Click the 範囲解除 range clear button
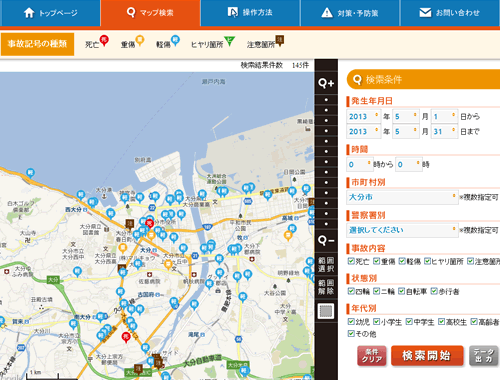Screen dimensions: 500x380 point(326,287)
